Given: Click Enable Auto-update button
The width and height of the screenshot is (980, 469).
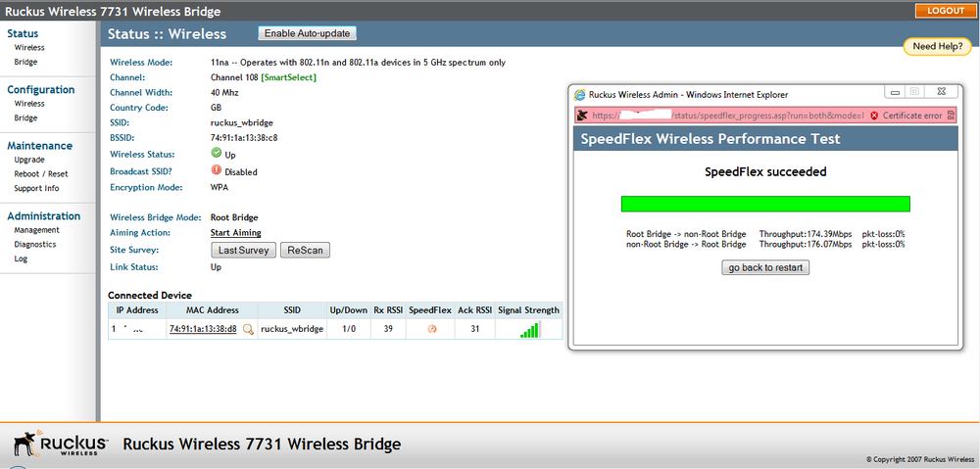Looking at the screenshot, I should pos(308,33).
